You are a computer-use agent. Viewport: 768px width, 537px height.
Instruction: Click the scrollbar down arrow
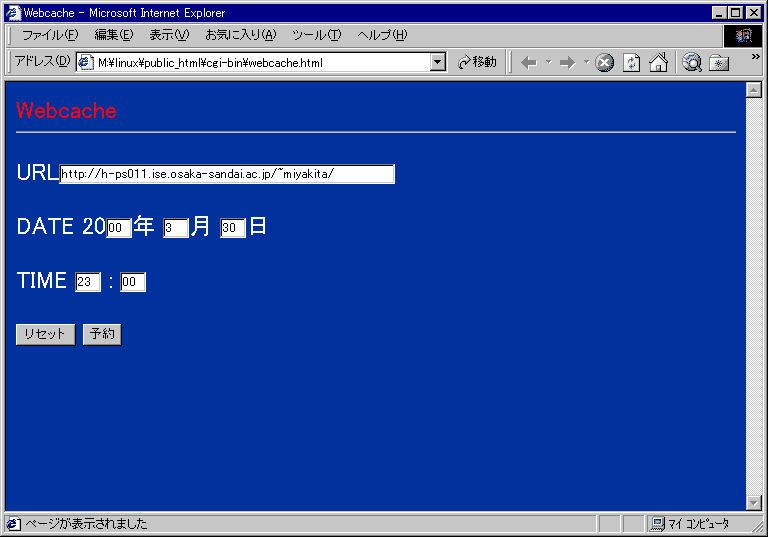[x=753, y=502]
